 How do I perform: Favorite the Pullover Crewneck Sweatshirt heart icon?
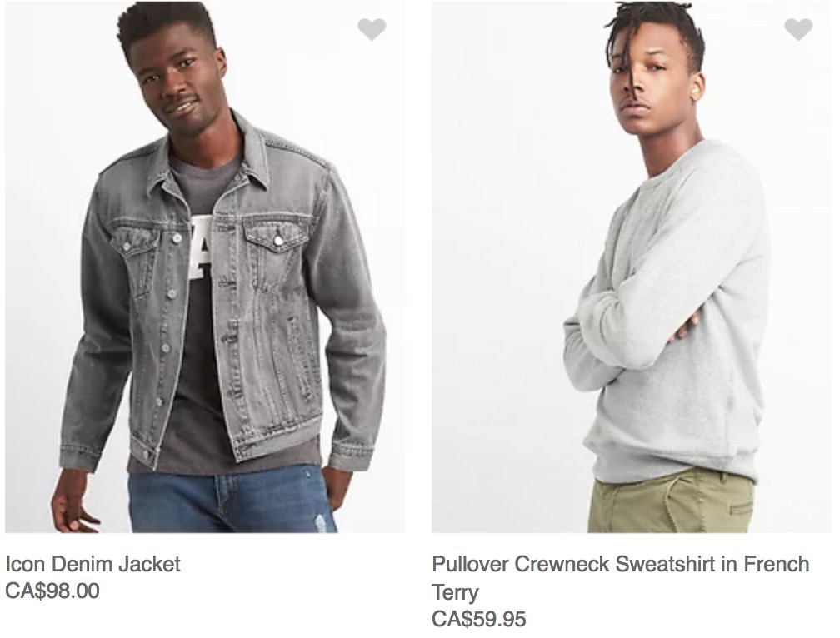tap(798, 29)
